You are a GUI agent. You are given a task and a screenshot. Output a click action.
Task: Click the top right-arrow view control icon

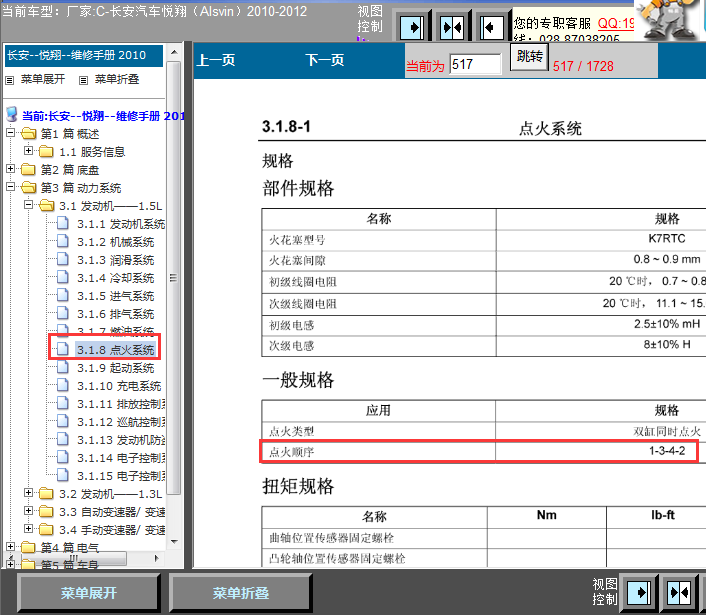(412, 27)
